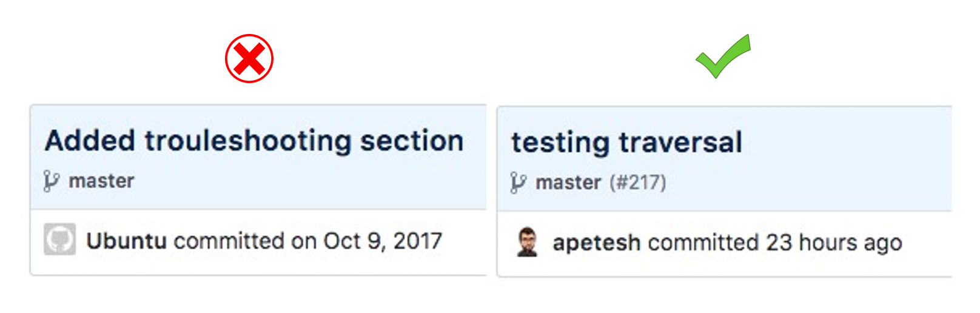980x313 pixels.
Task: Click the '23 hours ago' timestamp
Action: tap(834, 243)
